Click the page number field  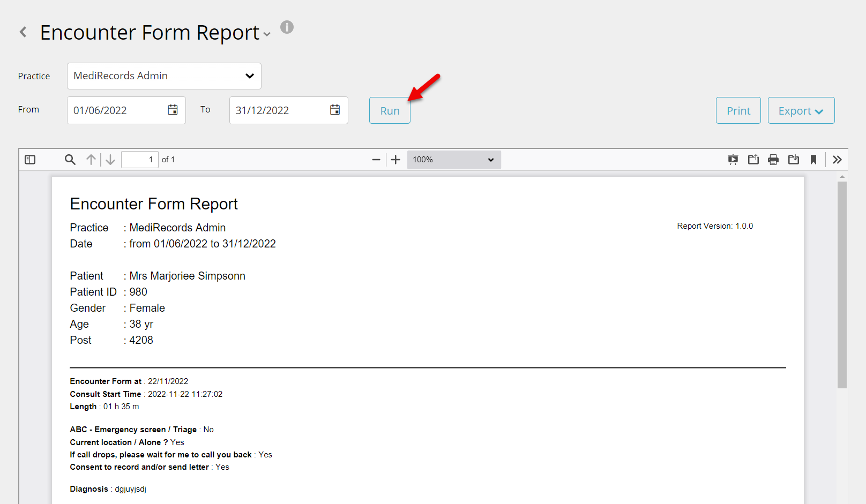139,160
